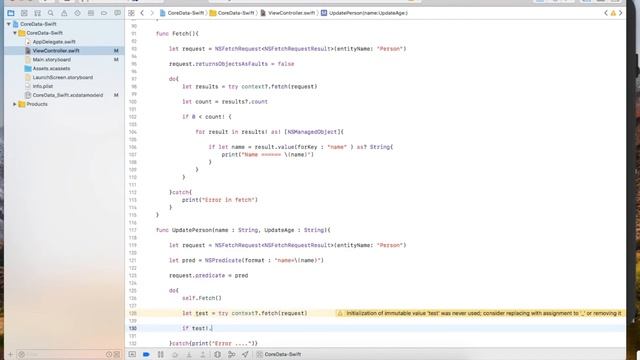The image size is (640, 360).
Task: Click the Simulate Location arrow icon
Action: (x=245, y=354)
